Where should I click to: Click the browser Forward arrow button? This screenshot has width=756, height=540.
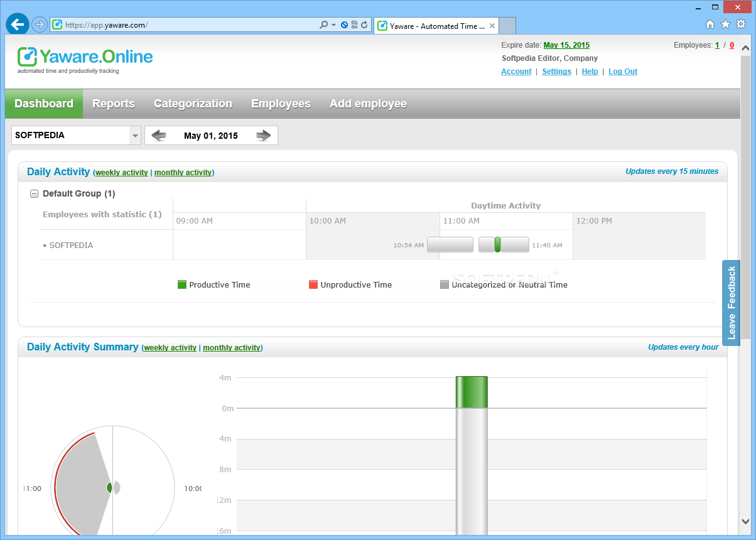click(40, 24)
